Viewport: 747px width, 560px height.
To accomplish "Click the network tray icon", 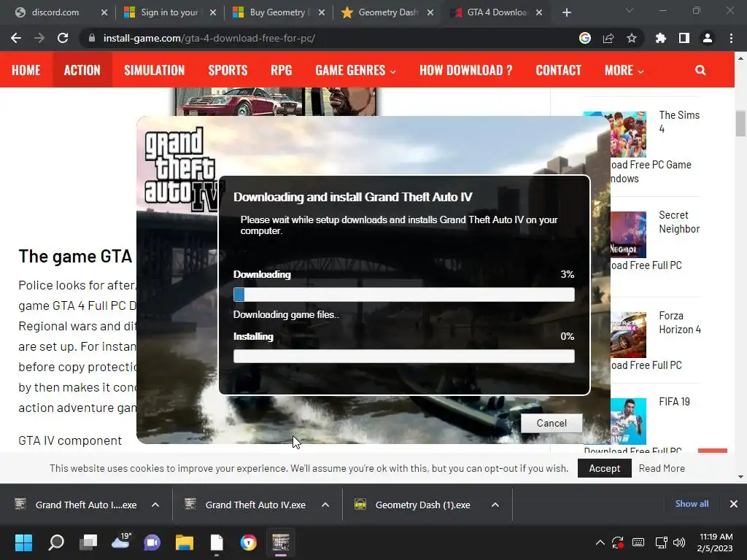I will 661,542.
